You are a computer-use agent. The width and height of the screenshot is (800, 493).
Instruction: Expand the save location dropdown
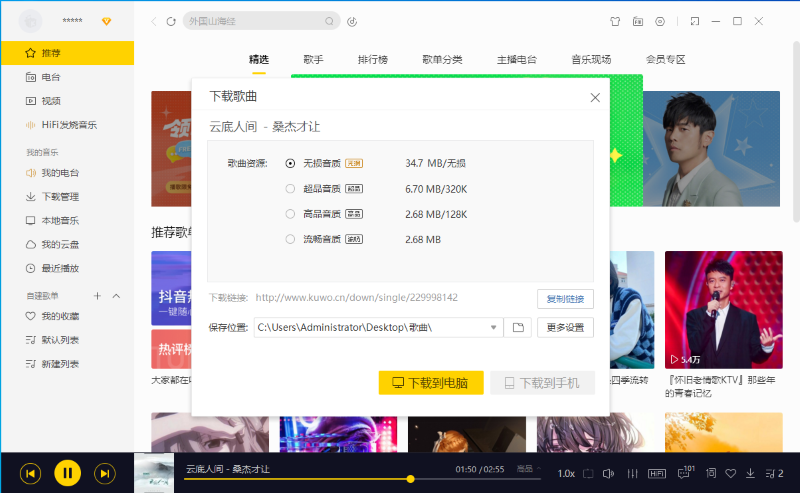coord(493,328)
